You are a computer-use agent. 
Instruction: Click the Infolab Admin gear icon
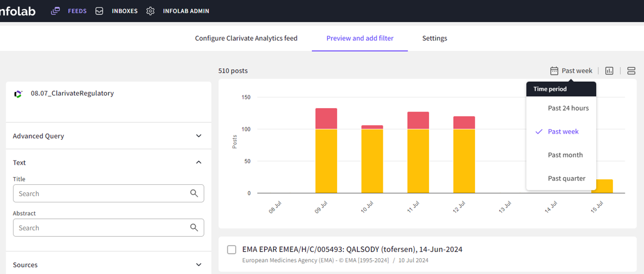coord(150,11)
